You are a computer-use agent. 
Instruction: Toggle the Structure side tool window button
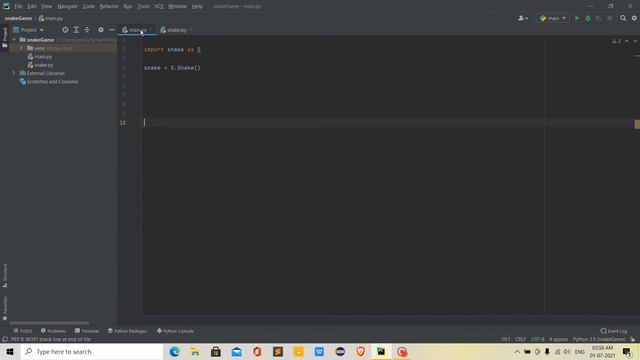(5, 276)
